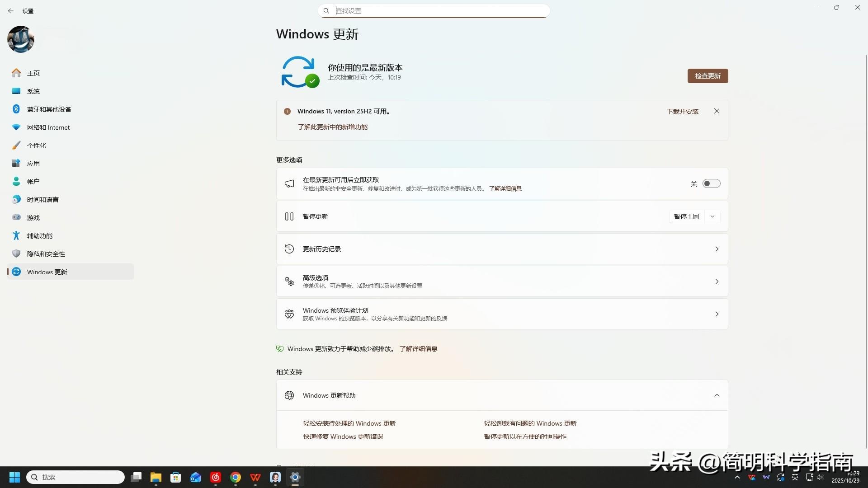Click 下载并安装 for Windows 11 25H2
Screen dimensions: 868x488
click(x=683, y=111)
